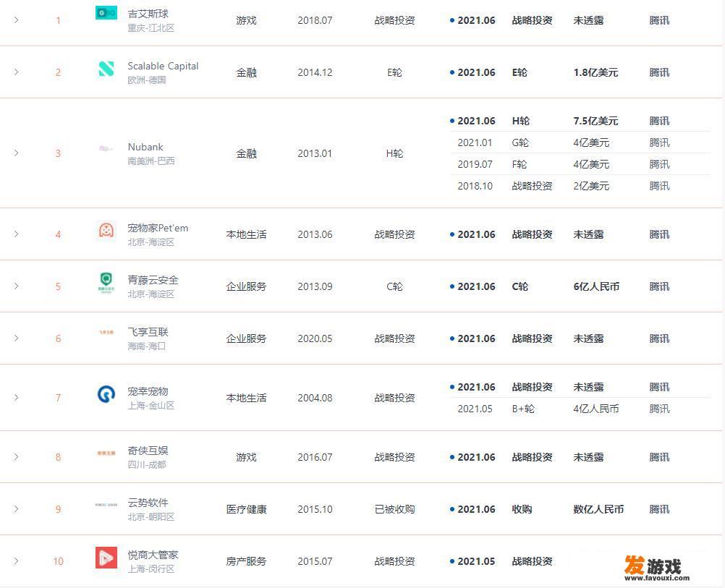Click 重庆-江北区 location text
This screenshot has height=588, width=725.
[150, 28]
